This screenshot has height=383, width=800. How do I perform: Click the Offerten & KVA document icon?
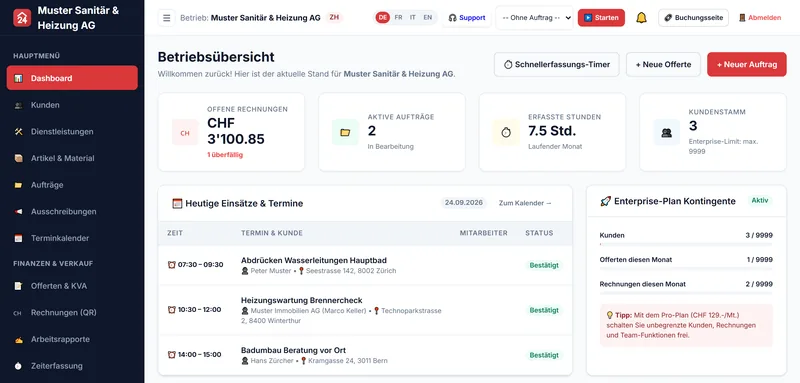tap(18, 286)
